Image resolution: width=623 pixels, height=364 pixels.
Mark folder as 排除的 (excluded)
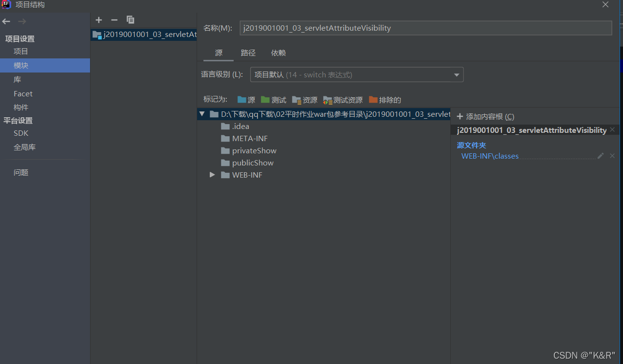coord(385,100)
